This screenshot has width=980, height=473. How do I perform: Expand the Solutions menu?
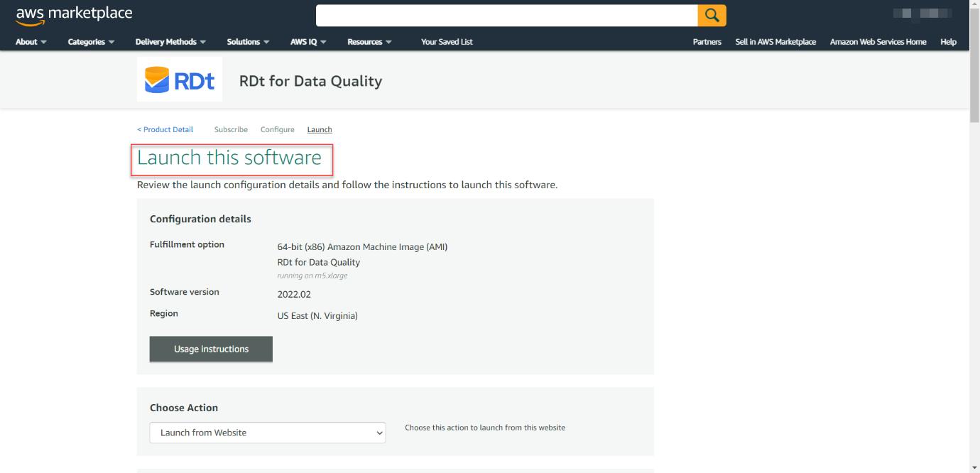click(x=248, y=42)
